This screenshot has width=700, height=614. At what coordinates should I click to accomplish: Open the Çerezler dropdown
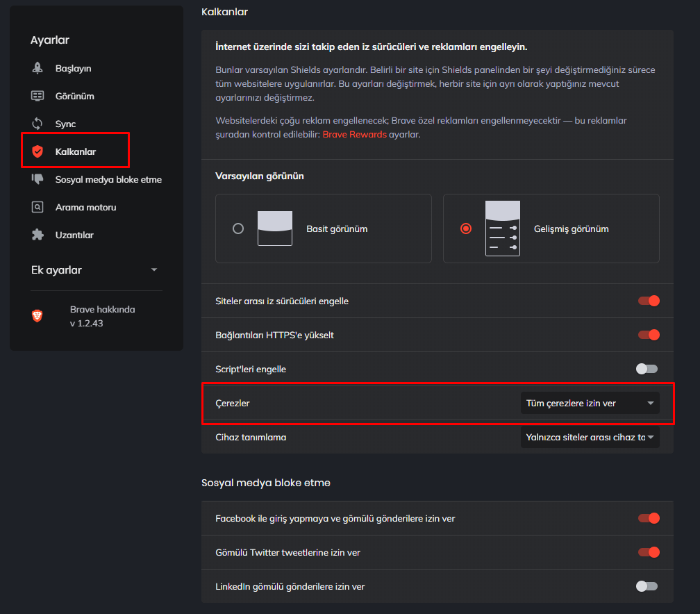(590, 403)
